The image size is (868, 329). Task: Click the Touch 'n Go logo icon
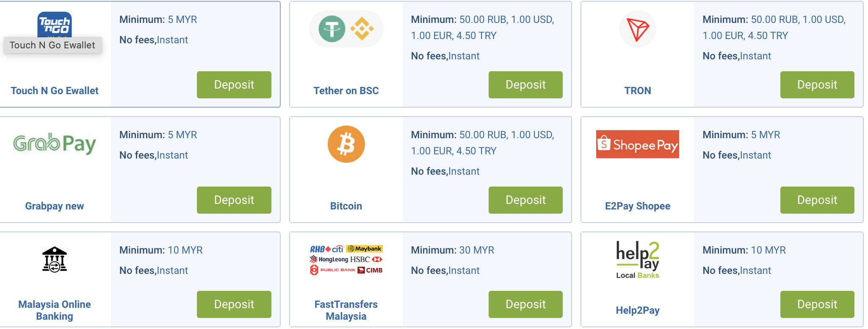coord(55,24)
